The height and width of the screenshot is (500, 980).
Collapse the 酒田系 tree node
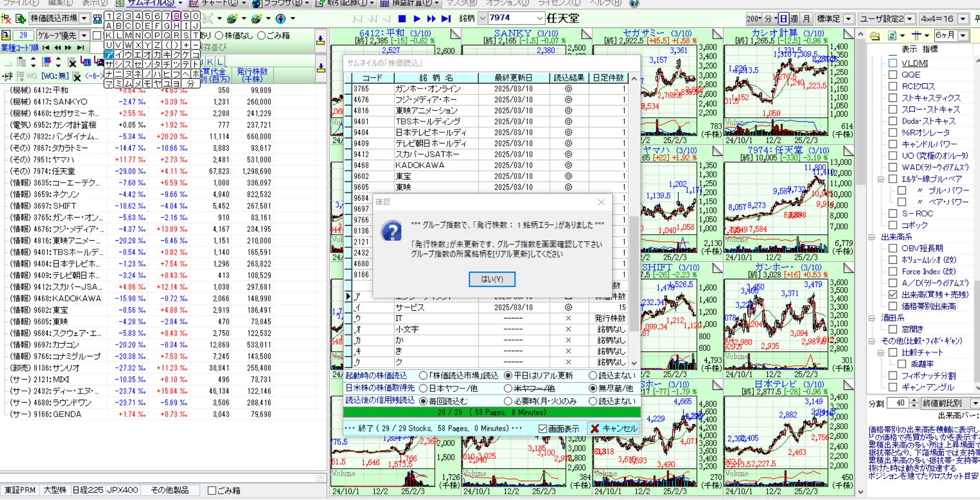click(x=872, y=318)
